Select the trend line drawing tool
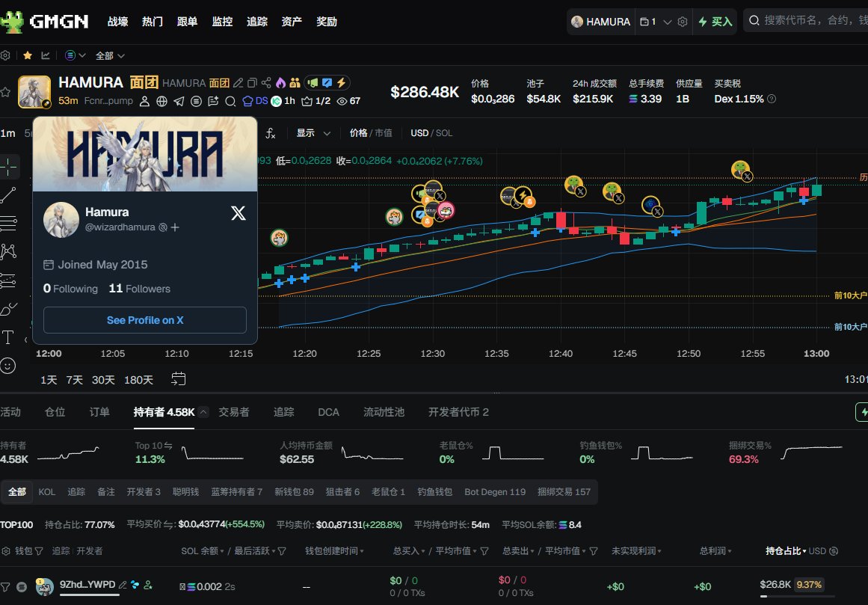Screen dimensions: 868x605 10,194
